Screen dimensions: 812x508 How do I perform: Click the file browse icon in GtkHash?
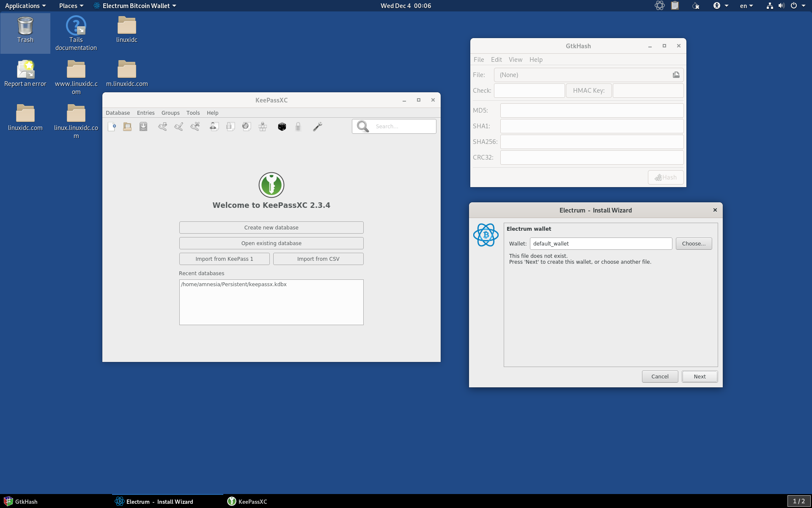tap(676, 75)
